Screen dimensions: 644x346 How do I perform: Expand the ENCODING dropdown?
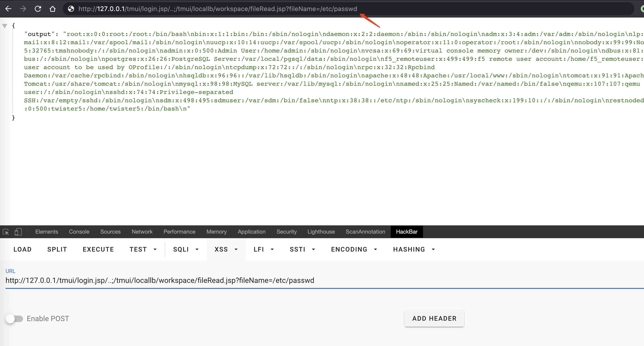pos(354,249)
